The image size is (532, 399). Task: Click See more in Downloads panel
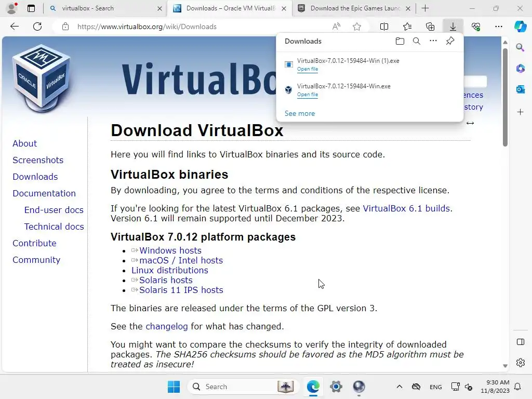[300, 113]
